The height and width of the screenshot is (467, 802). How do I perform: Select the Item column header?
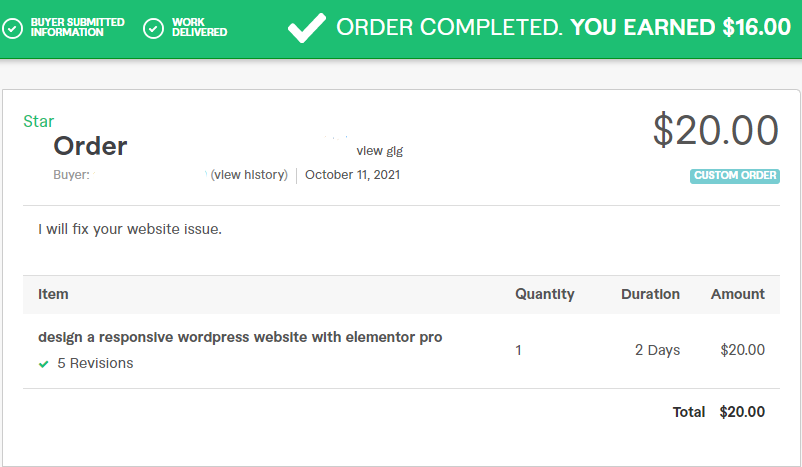pos(53,294)
